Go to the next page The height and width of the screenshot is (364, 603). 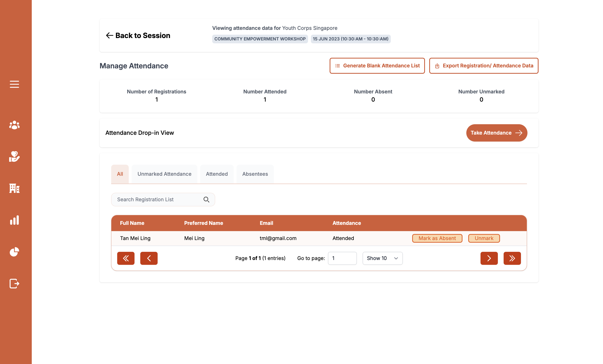tap(489, 258)
